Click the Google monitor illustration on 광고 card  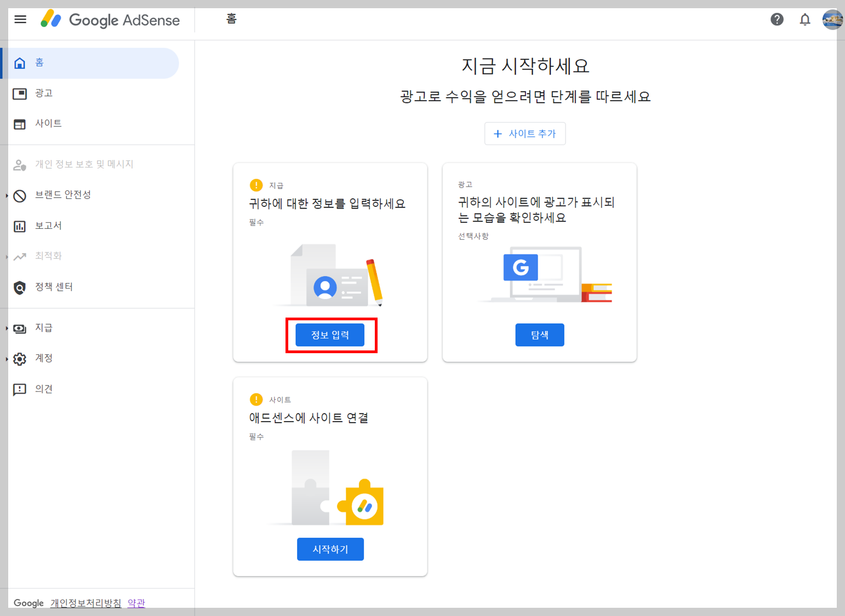(x=545, y=275)
